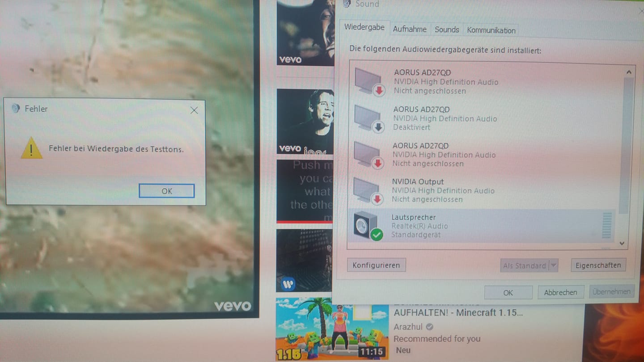Click the NVIDIA Output monitor icon
644x362 pixels.
point(368,191)
